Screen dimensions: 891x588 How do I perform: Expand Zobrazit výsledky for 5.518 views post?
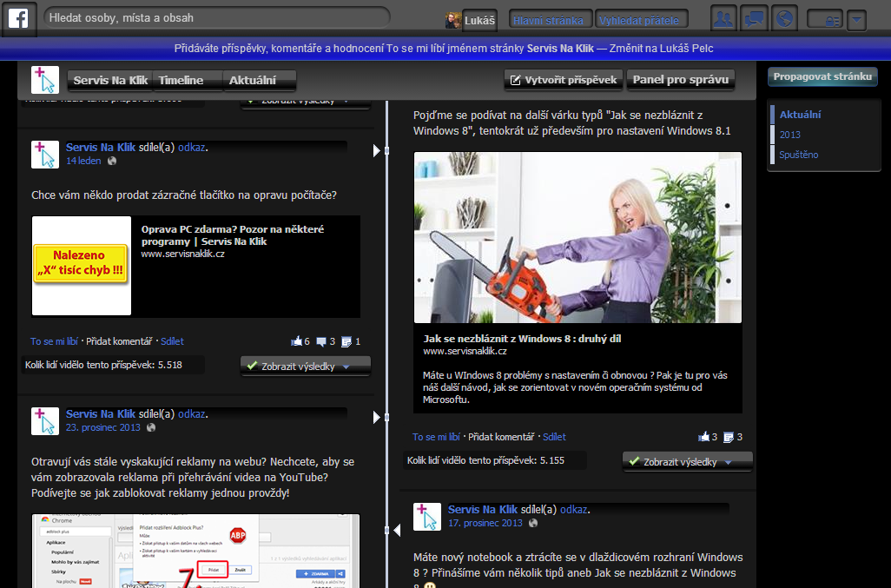click(305, 367)
